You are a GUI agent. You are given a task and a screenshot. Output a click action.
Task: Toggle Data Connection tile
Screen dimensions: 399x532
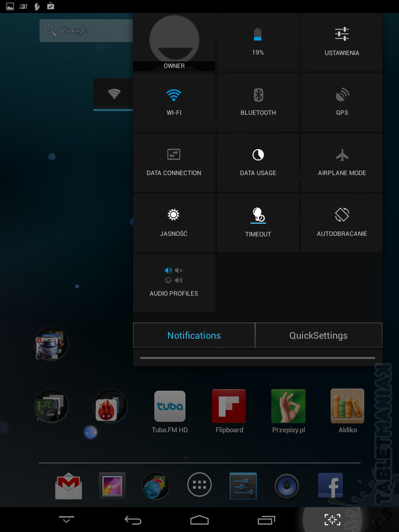[x=174, y=163]
